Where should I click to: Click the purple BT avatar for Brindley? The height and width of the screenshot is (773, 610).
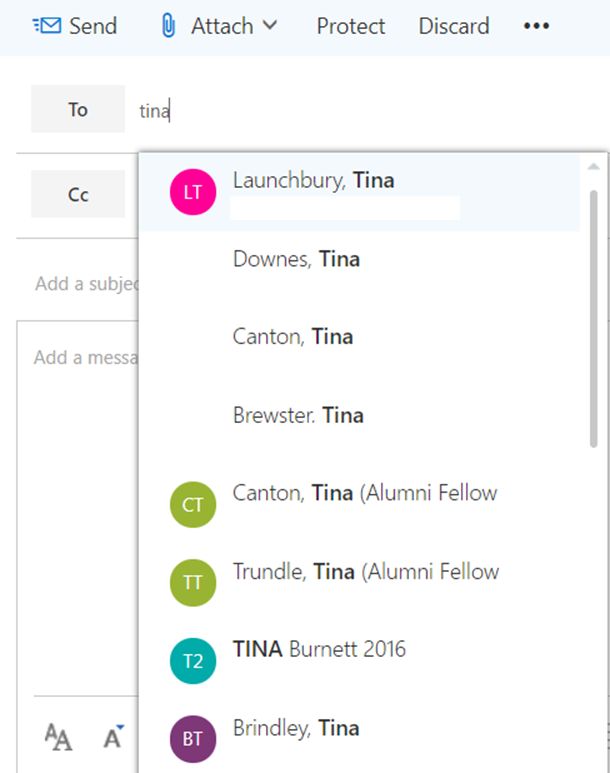[193, 739]
